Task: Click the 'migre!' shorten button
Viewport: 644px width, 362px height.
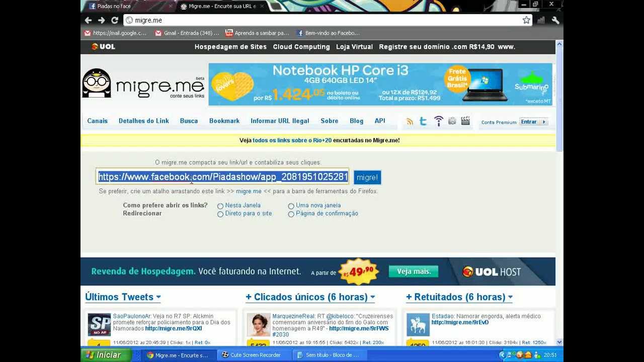Action: 367,177
